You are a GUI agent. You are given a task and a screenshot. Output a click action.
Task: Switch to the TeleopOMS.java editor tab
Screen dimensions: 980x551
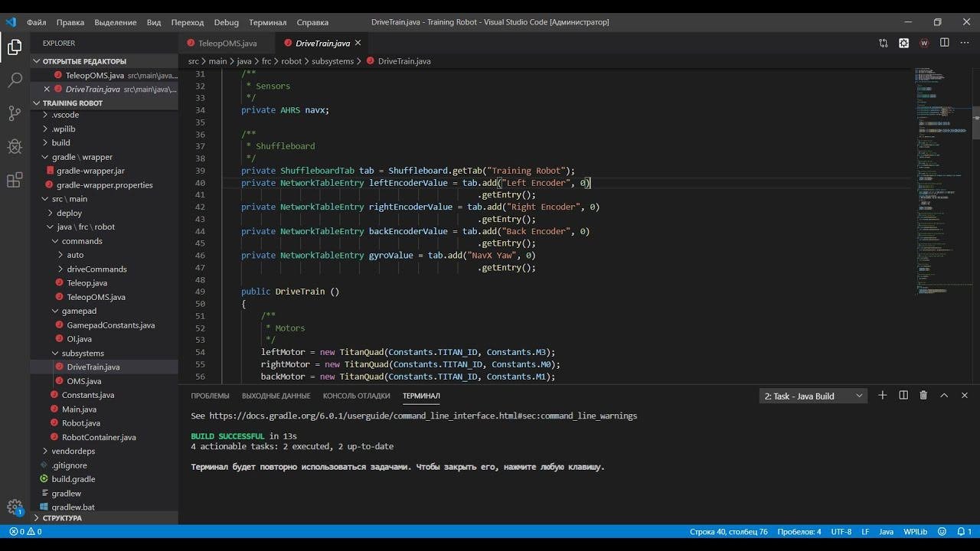coord(227,44)
